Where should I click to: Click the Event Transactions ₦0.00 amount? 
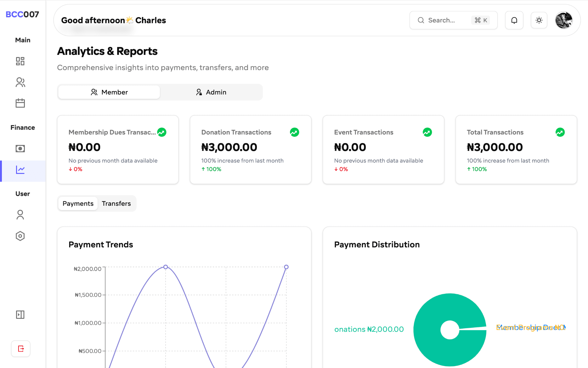[350, 147]
